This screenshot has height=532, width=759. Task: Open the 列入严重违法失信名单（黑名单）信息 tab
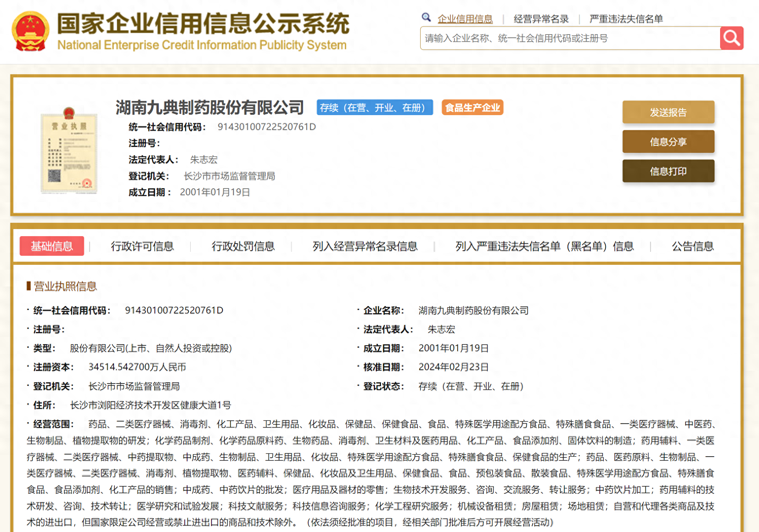[x=544, y=246]
